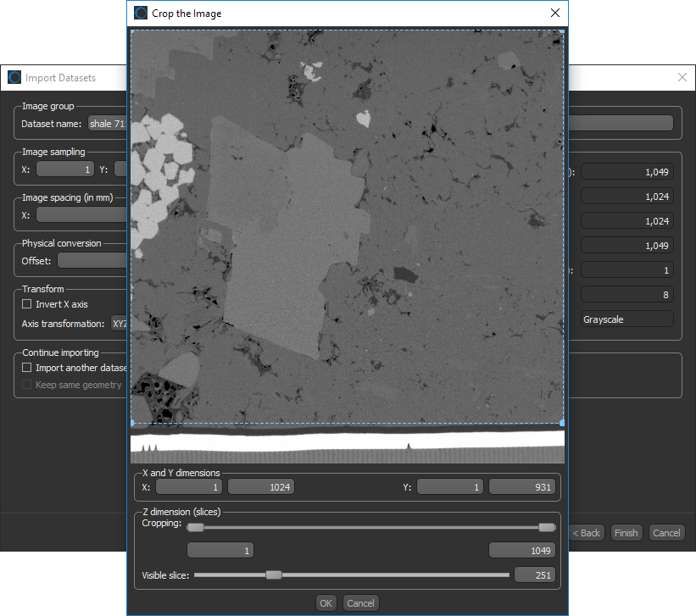The width and height of the screenshot is (696, 616).
Task: Click the Crop the Image title bar icon
Action: tap(141, 13)
